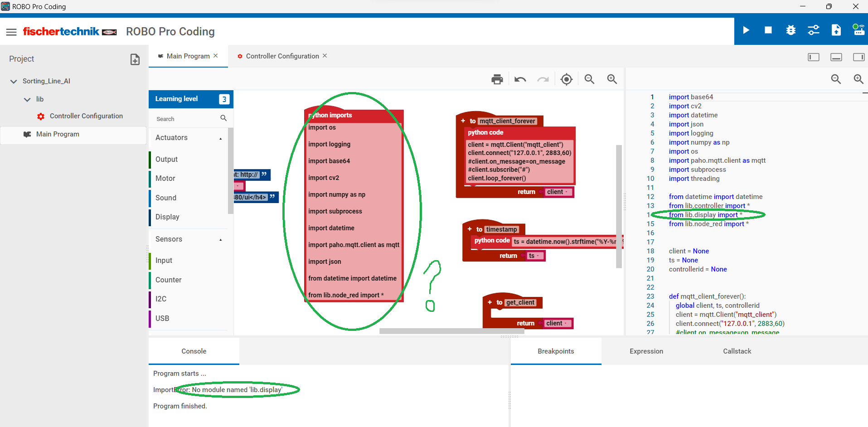Print the block workspace

pos(497,79)
